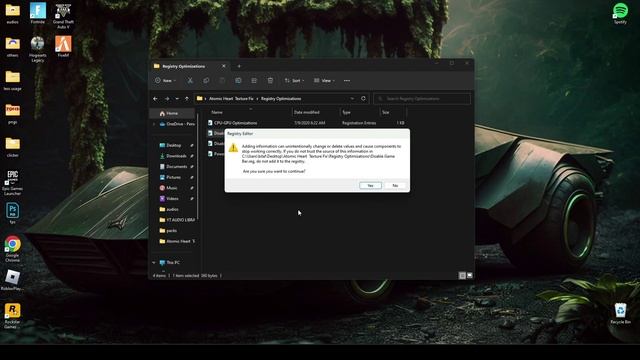Viewport: 640px width, 360px height.
Task: Go back using the left arrow
Action: [x=156, y=98]
